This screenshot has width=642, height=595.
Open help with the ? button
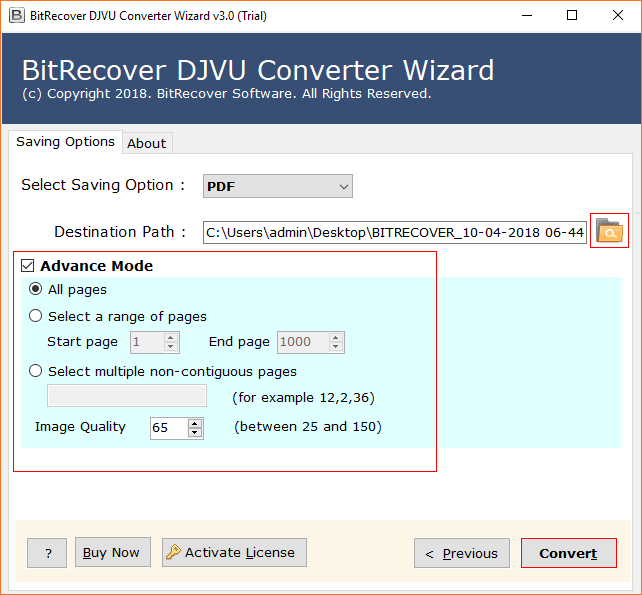[47, 553]
